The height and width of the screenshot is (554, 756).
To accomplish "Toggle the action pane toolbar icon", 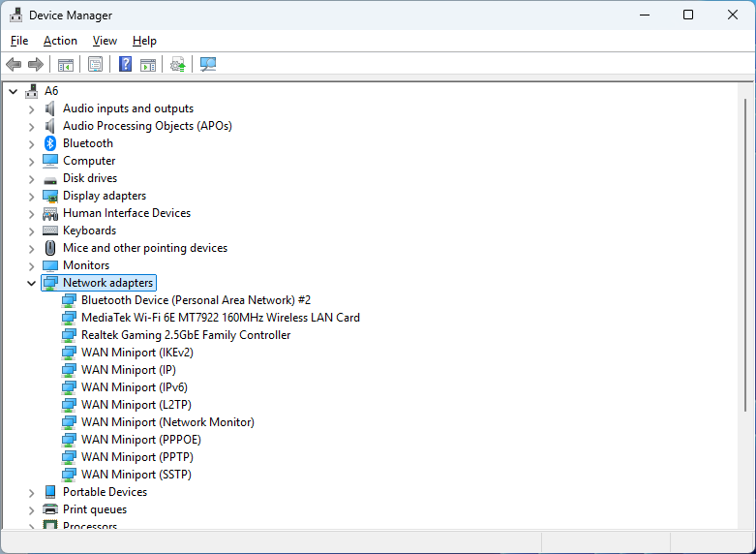I will pos(148,64).
